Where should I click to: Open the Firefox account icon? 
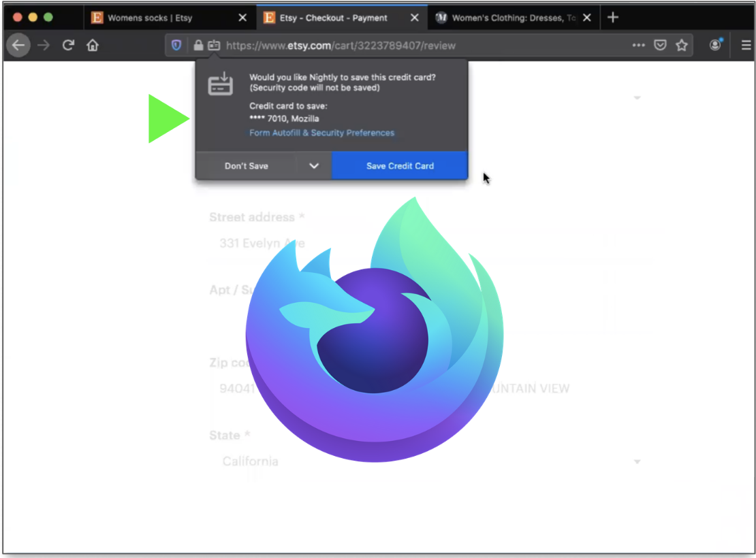pos(715,46)
